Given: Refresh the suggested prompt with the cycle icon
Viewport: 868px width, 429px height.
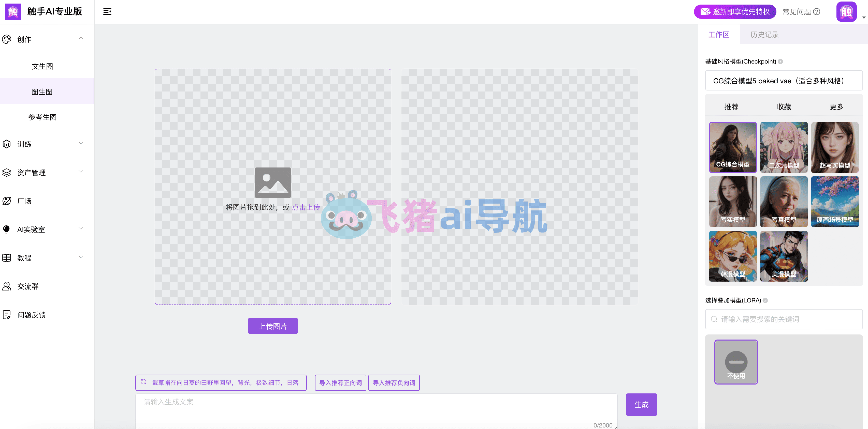Looking at the screenshot, I should point(143,382).
